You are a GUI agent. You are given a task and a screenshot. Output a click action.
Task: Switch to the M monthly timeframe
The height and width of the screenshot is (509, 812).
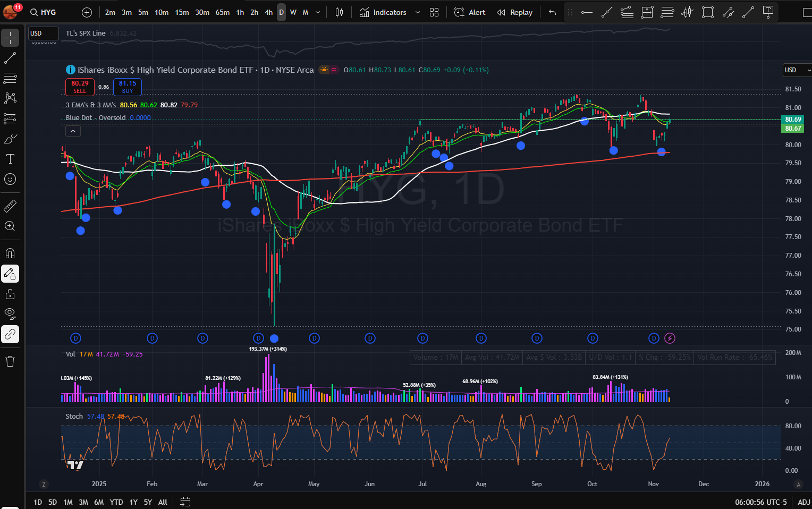(x=305, y=12)
